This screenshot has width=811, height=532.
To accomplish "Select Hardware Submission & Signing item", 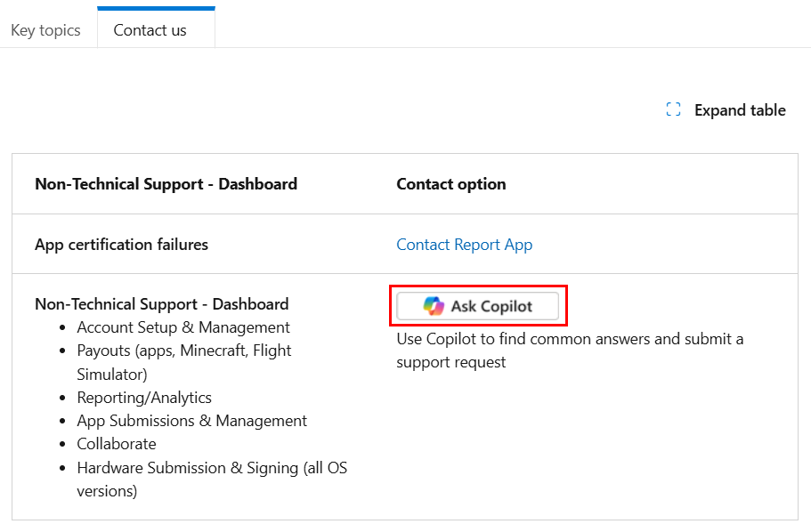I will [x=212, y=467].
